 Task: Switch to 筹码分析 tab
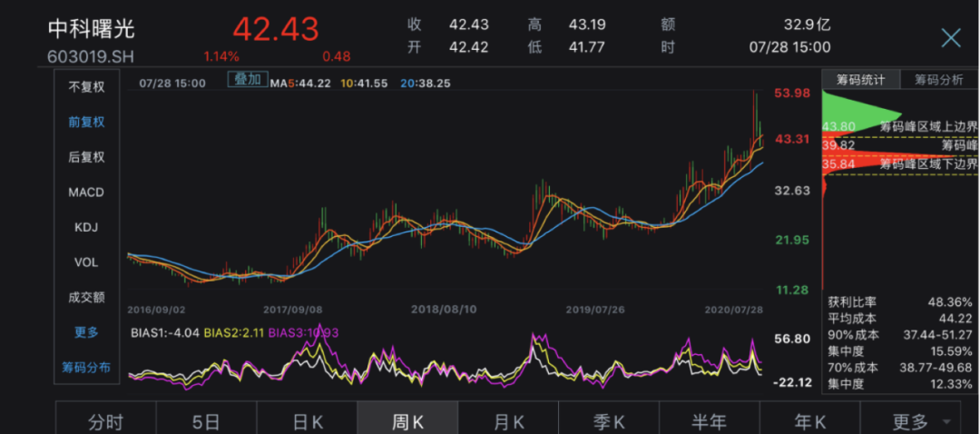click(938, 80)
